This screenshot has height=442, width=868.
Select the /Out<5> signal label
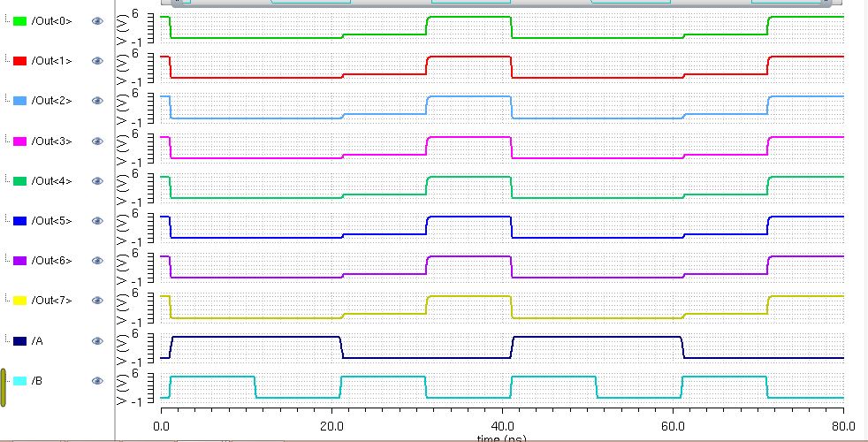pos(51,221)
